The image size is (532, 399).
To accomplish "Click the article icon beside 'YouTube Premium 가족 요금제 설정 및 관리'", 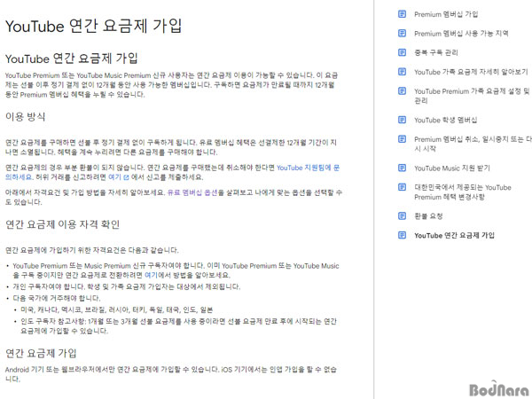I will (x=402, y=91).
